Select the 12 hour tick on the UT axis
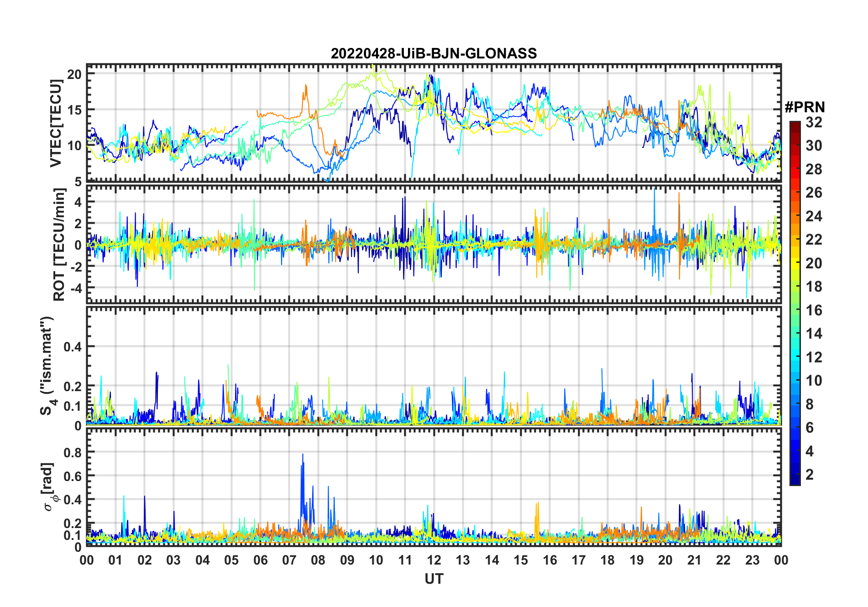 tap(434, 560)
